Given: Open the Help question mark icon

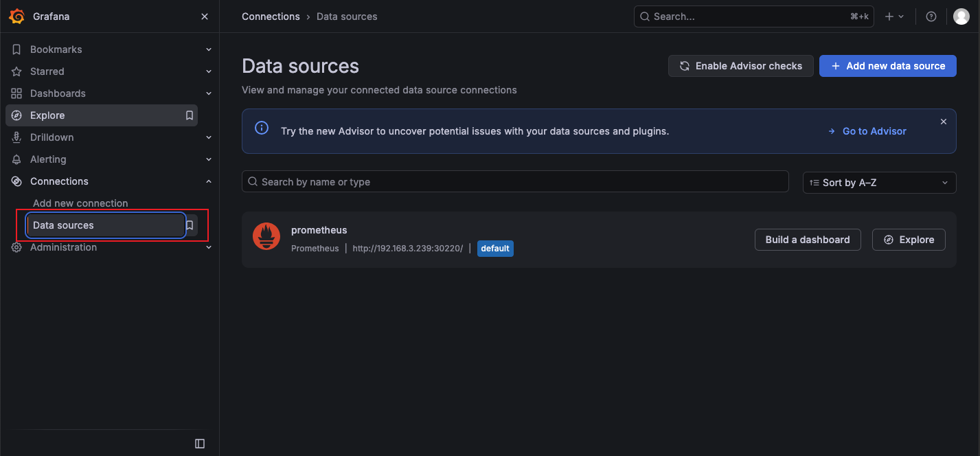Looking at the screenshot, I should point(931,16).
